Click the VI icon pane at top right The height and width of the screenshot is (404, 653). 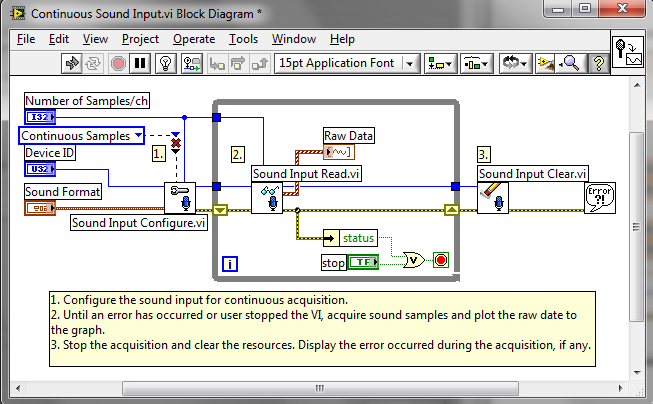click(x=628, y=51)
